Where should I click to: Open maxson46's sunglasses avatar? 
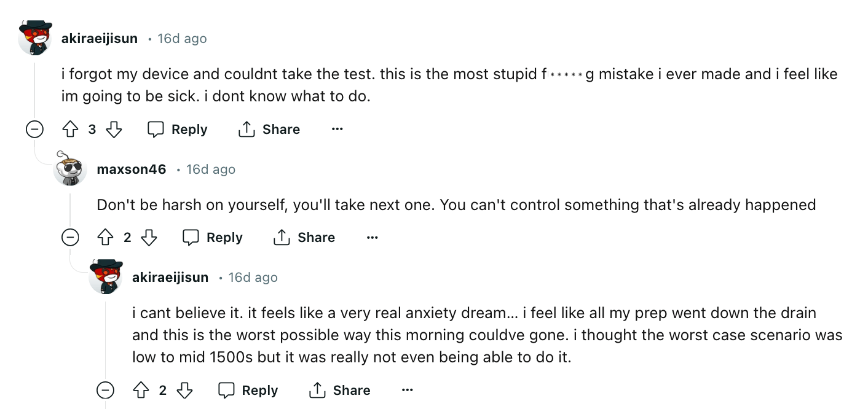point(70,169)
